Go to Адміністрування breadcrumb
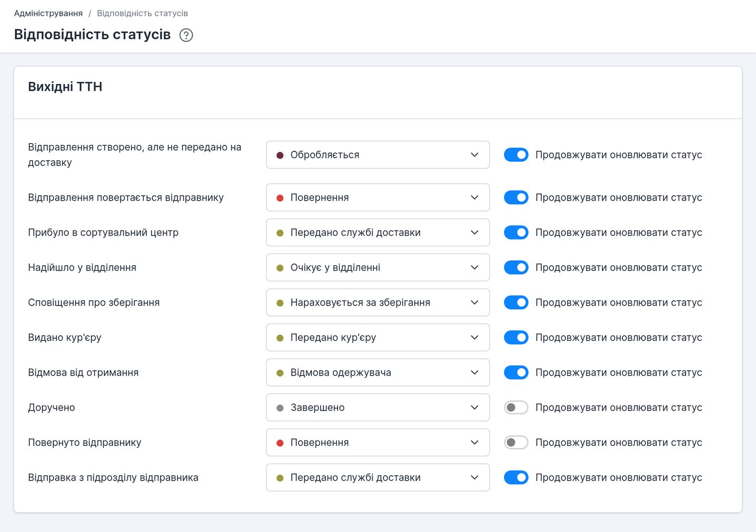This screenshot has width=756, height=532. pyautogui.click(x=48, y=13)
